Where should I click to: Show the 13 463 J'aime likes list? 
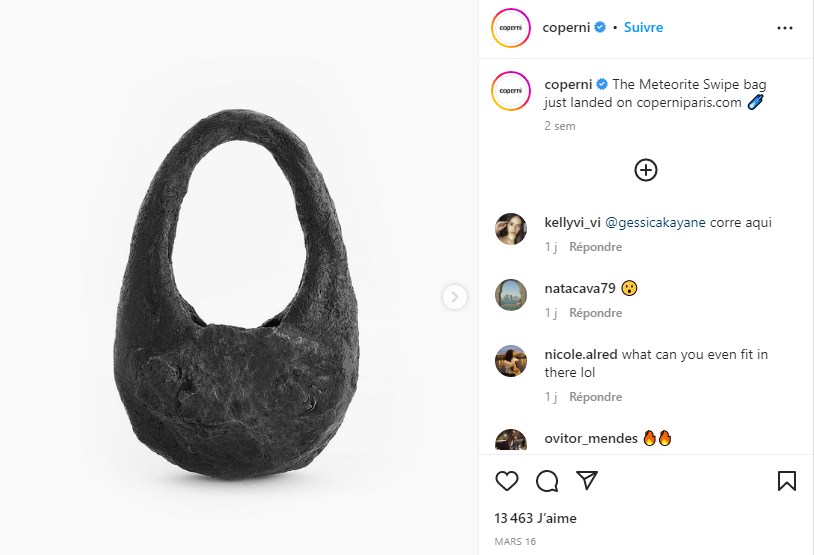(x=535, y=518)
